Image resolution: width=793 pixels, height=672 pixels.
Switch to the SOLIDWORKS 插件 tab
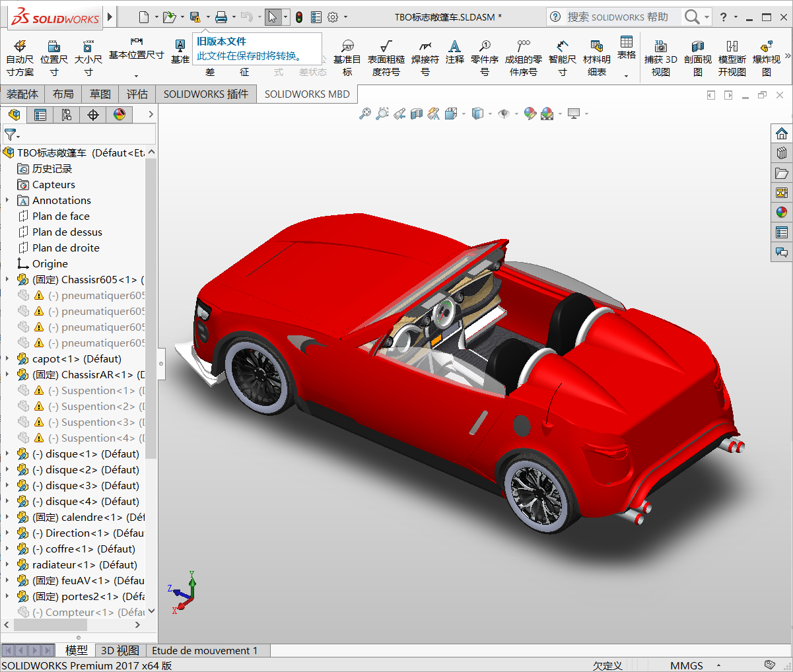click(x=206, y=94)
